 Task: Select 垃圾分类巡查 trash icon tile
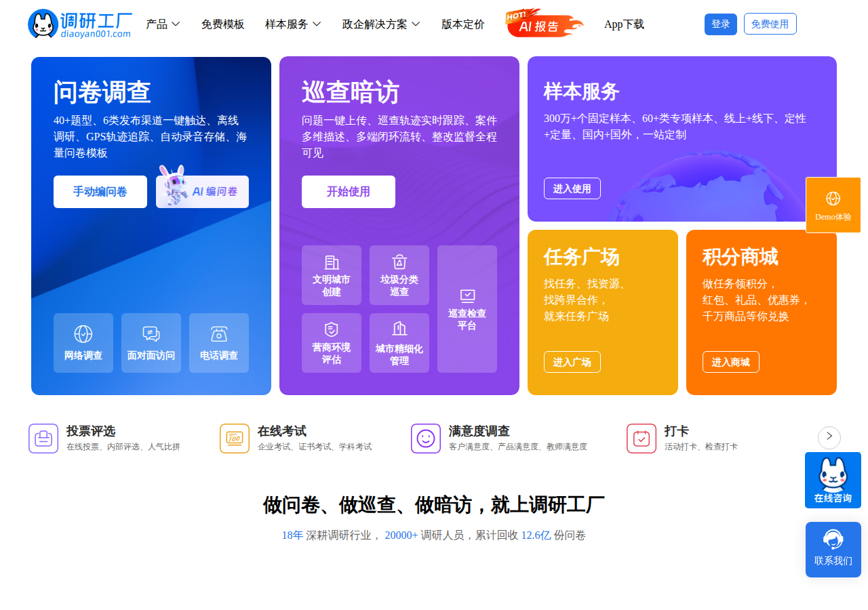tap(399, 275)
